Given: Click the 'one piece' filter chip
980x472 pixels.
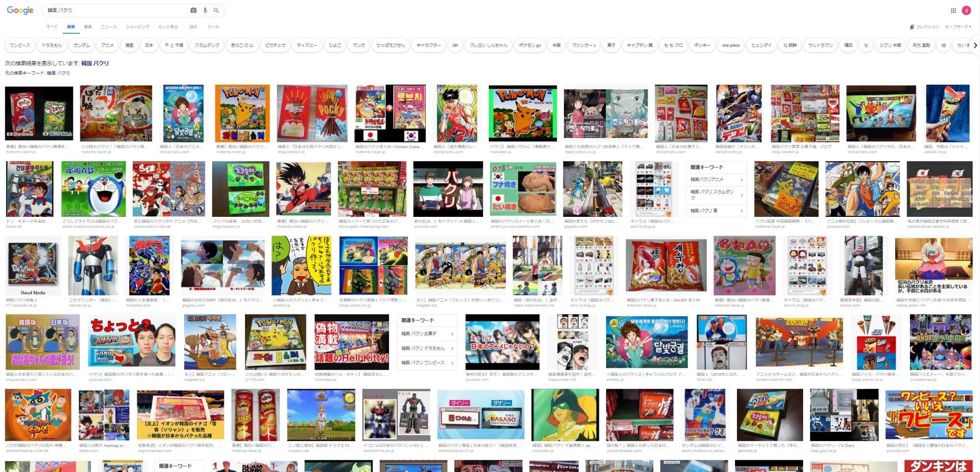Looking at the screenshot, I should tap(731, 46).
